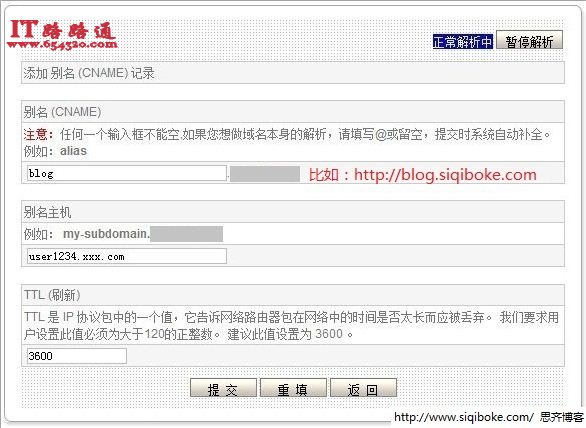Click the 思齐博客 footer text
586x428 pixels.
562,417
